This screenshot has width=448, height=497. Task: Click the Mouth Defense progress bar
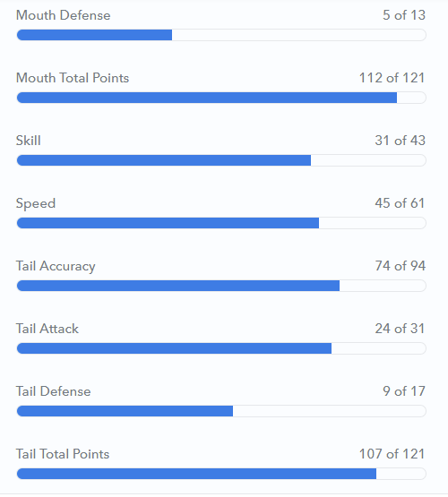(x=221, y=35)
